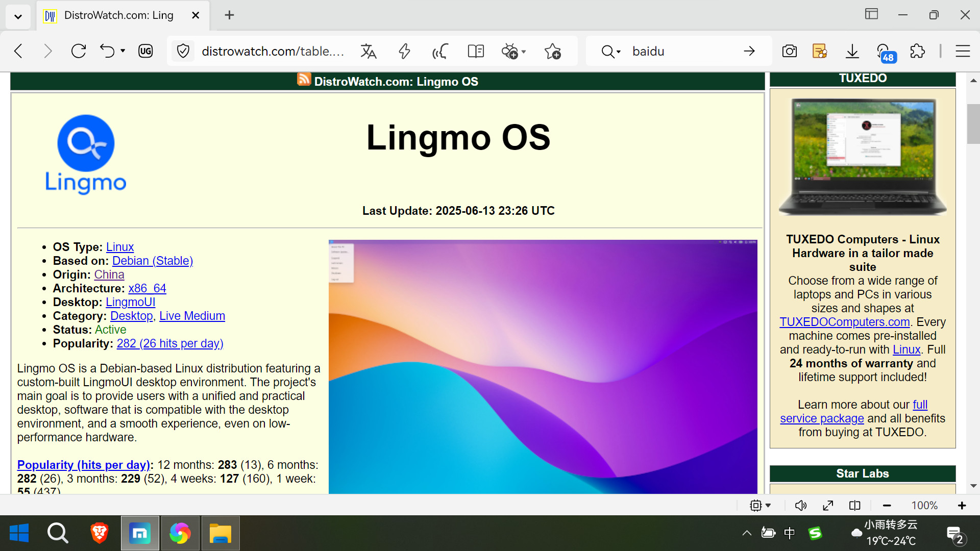Open Windows Start menu
Screen dimensions: 980x551
(19, 533)
